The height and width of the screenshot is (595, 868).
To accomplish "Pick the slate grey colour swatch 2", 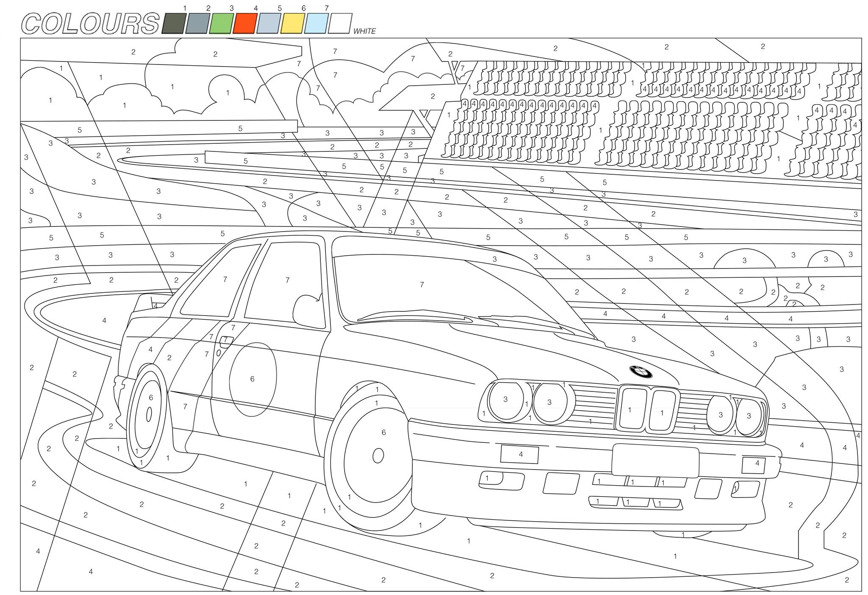I will (197, 23).
